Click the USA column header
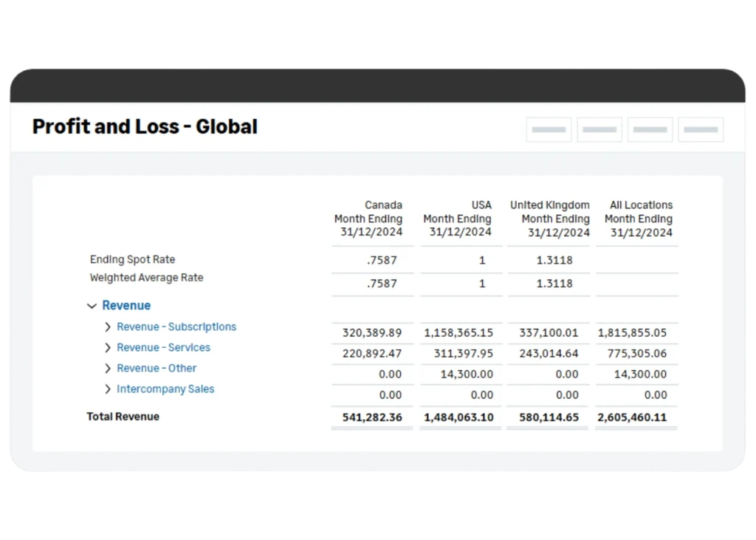756x540 pixels. (x=458, y=219)
